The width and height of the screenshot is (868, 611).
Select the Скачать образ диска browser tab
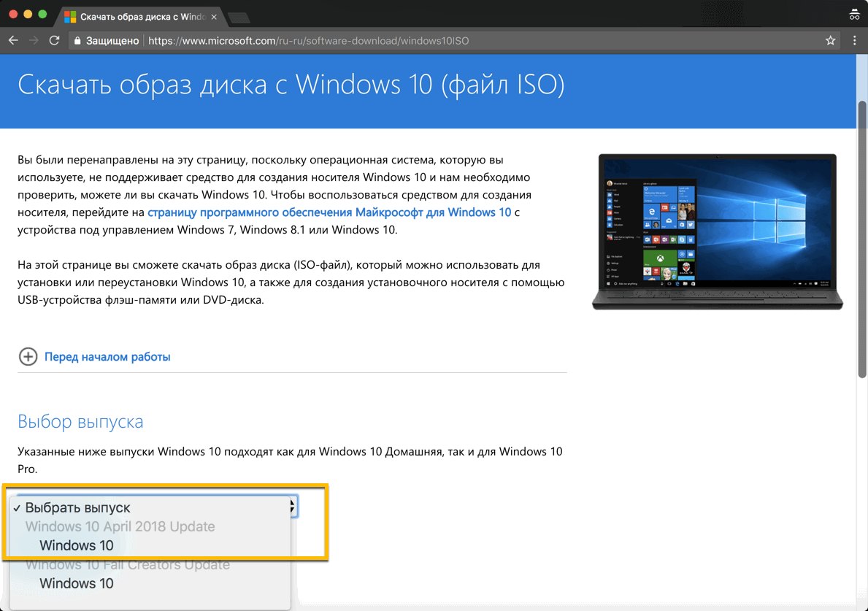[x=131, y=15]
